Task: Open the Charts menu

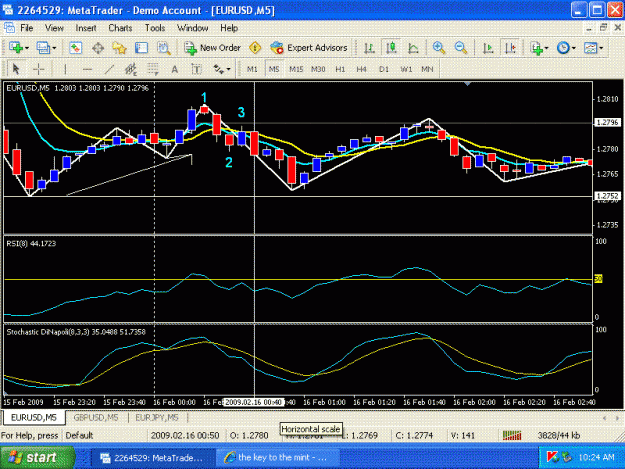Action: (120, 28)
